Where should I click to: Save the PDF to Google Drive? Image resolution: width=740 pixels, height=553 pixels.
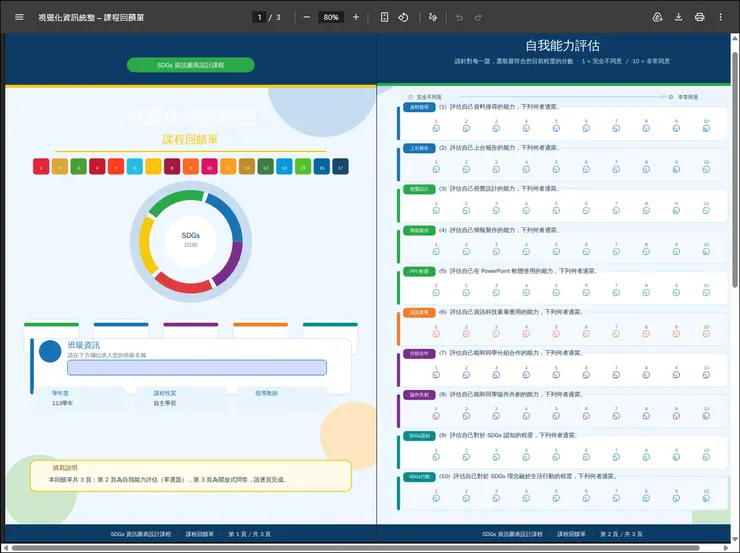point(657,17)
